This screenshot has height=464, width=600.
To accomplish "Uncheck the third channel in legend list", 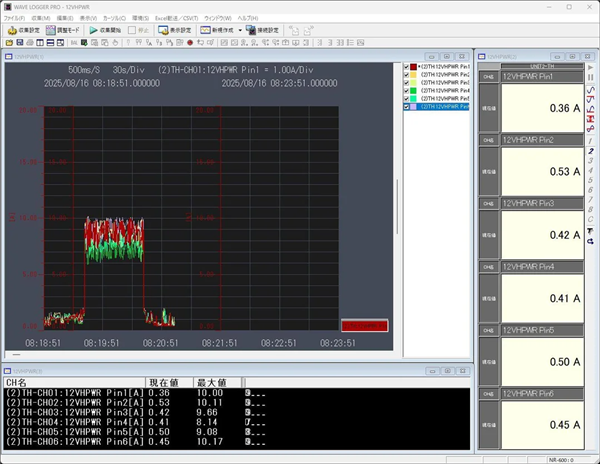I will point(405,83).
